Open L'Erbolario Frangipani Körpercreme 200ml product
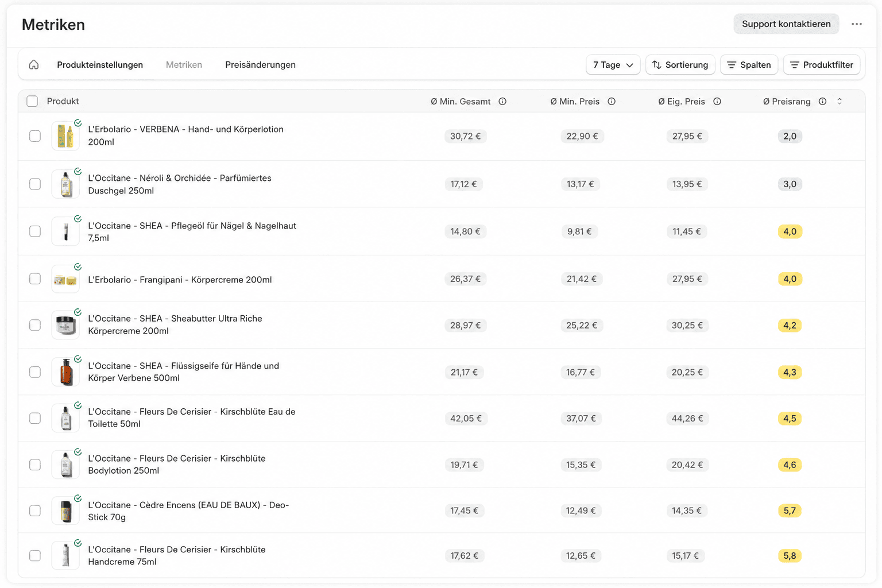This screenshot has width=882, height=588. point(180,280)
